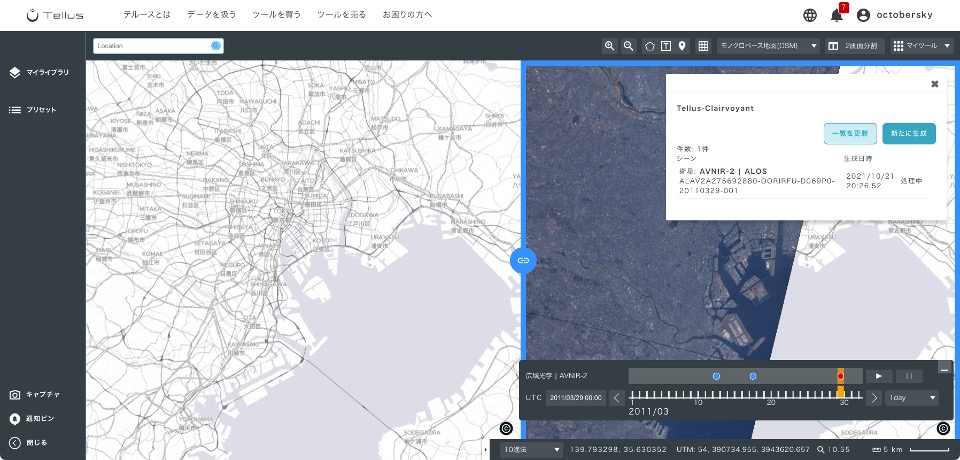Open the マイツール dropdown

click(x=922, y=46)
